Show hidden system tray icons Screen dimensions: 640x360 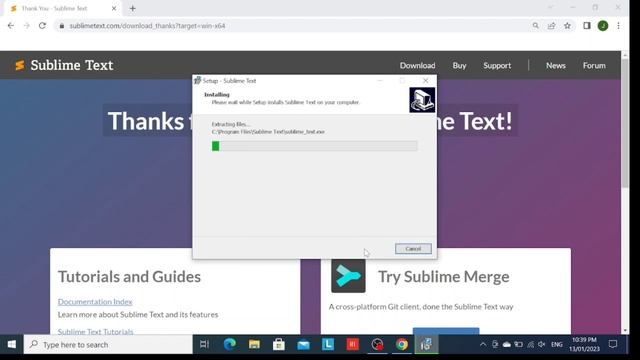(x=483, y=344)
